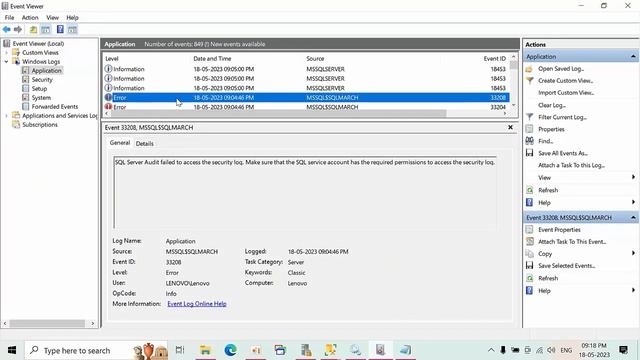The width and height of the screenshot is (640, 360).
Task: Open log Properties in Actions pane
Action: click(x=551, y=129)
